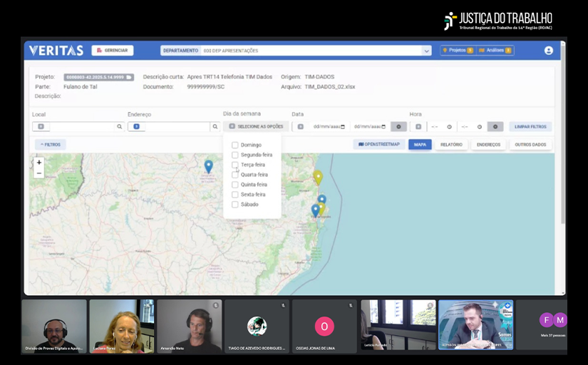Switch to the Mapa tab
The height and width of the screenshot is (365, 588).
420,145
